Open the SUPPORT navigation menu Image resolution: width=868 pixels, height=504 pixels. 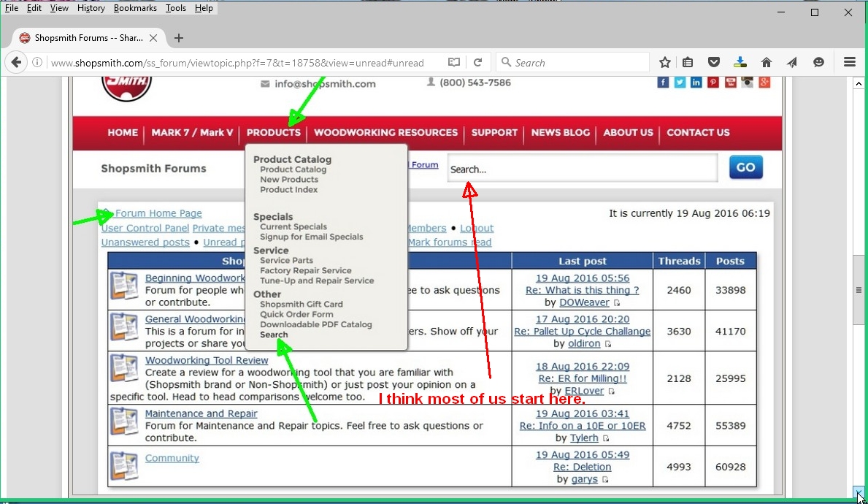point(494,132)
